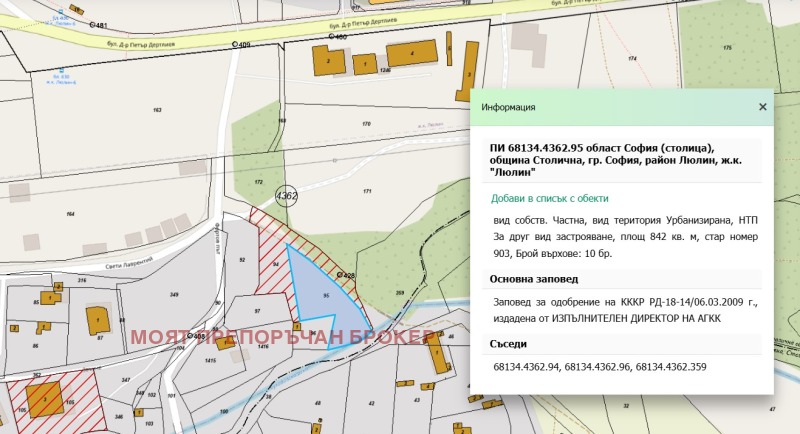Click the bus stop icon beside point 481
800x434 pixels.
click(61, 13)
